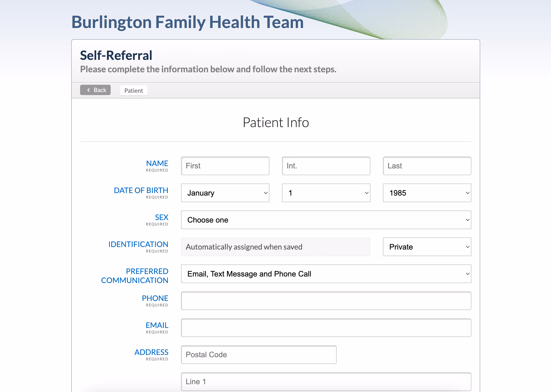This screenshot has height=392, width=551.
Task: Click the First name field
Action: [225, 166]
